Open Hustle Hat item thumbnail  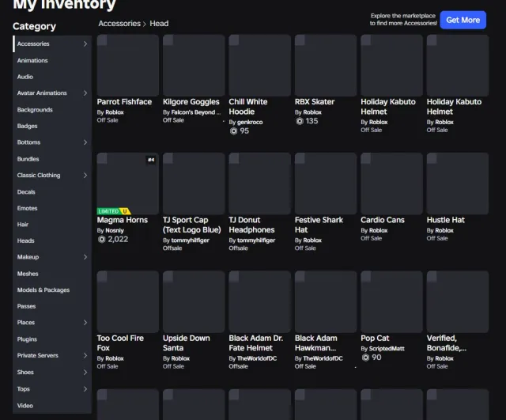[x=458, y=184]
